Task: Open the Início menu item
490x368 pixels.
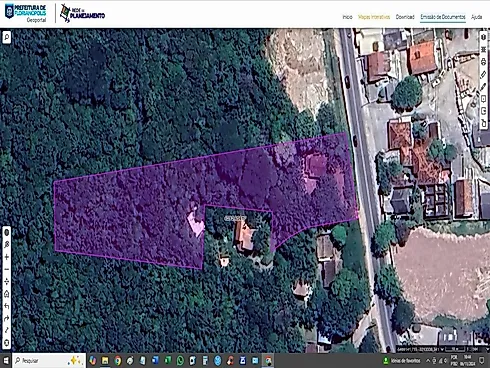Action: [x=347, y=17]
